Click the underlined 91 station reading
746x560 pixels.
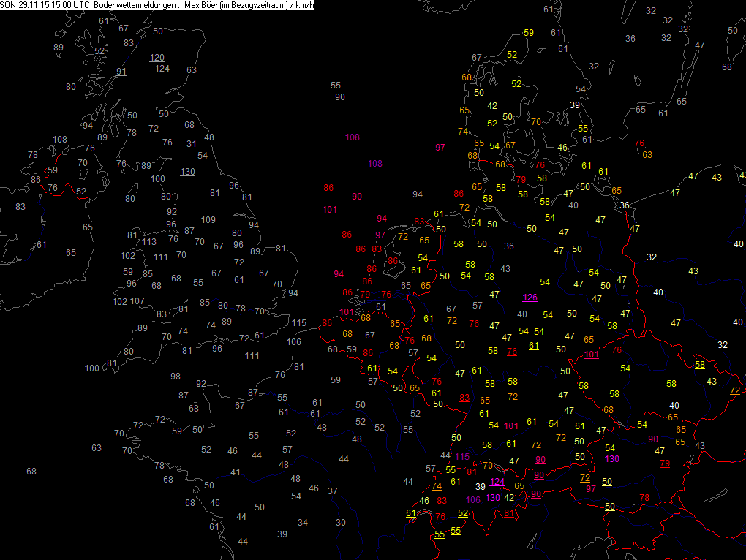(x=121, y=72)
